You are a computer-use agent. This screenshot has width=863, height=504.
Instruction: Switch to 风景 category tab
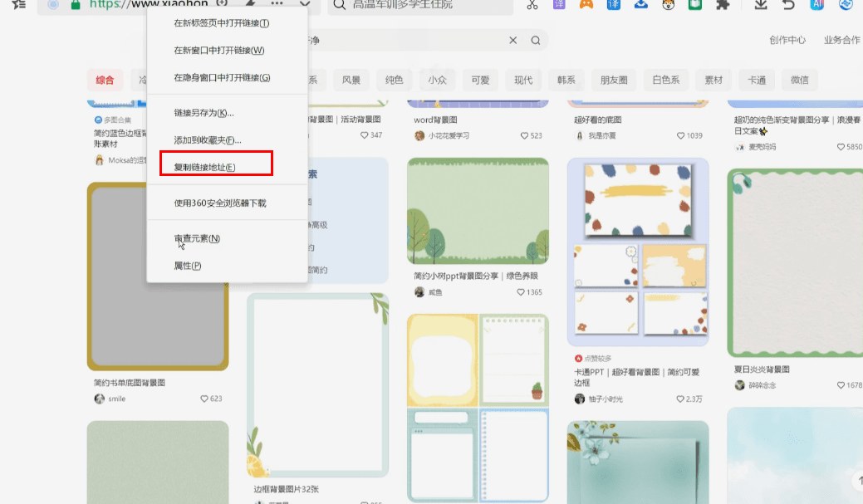click(351, 81)
